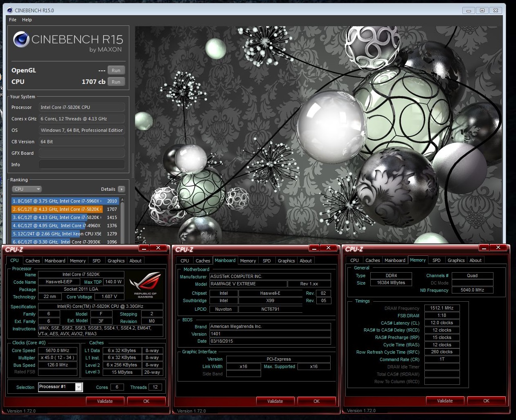This screenshot has width=516, height=420.
Task: Run the CPU benchmark
Action: coord(116,82)
